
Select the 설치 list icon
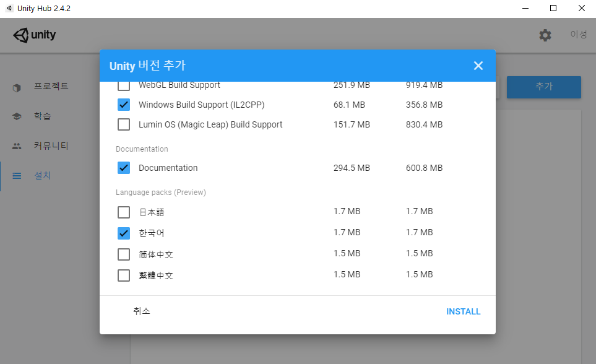coord(17,176)
